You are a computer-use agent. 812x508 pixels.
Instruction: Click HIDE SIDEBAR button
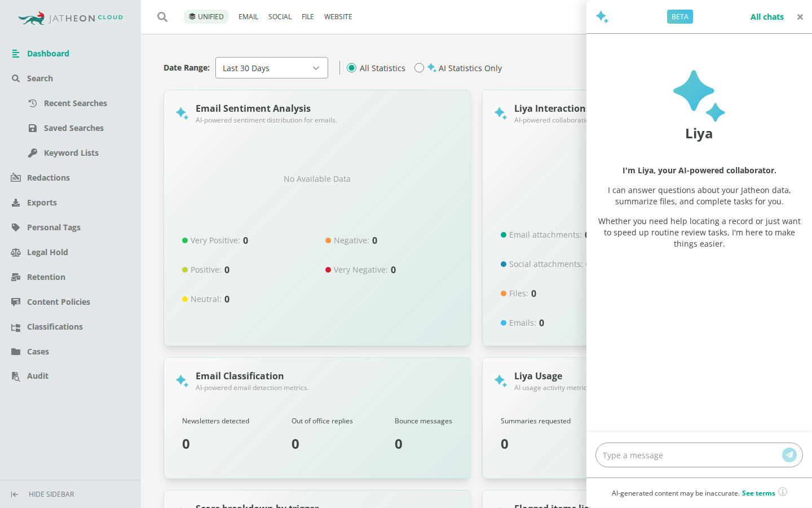pyautogui.click(x=43, y=494)
